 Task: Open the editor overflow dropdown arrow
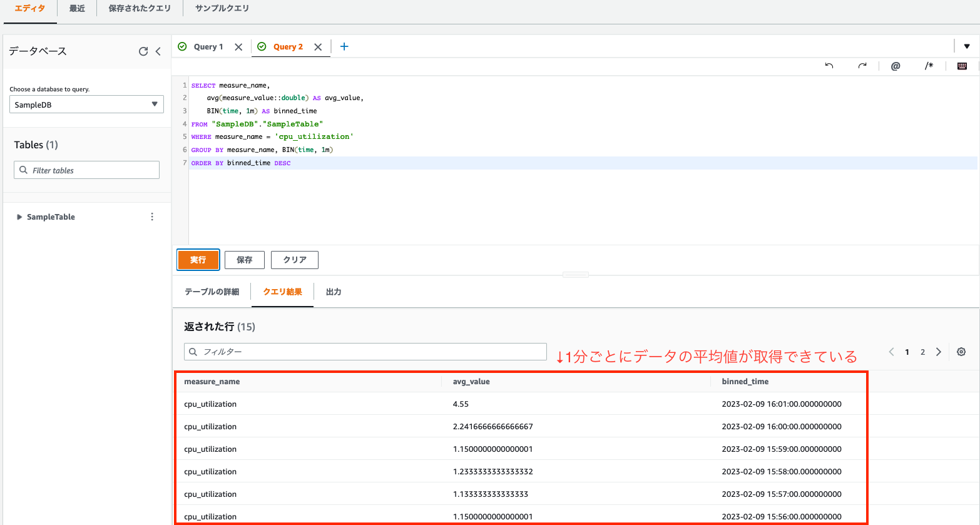967,46
